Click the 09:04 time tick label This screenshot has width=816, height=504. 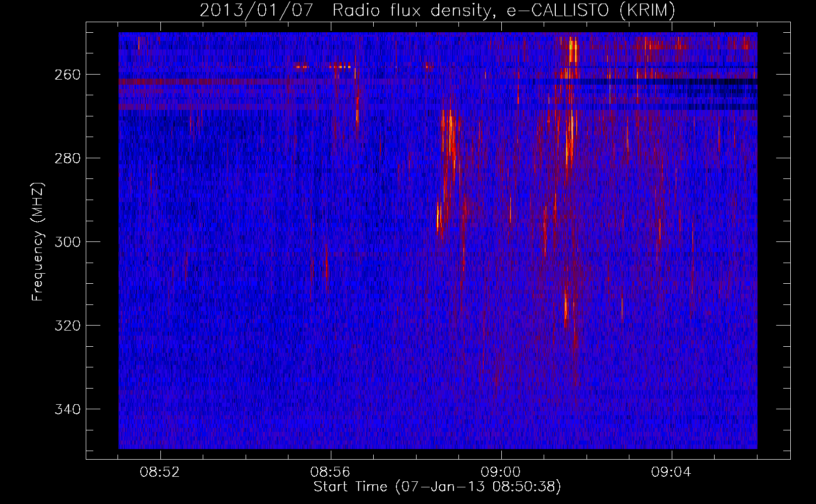tap(671, 472)
